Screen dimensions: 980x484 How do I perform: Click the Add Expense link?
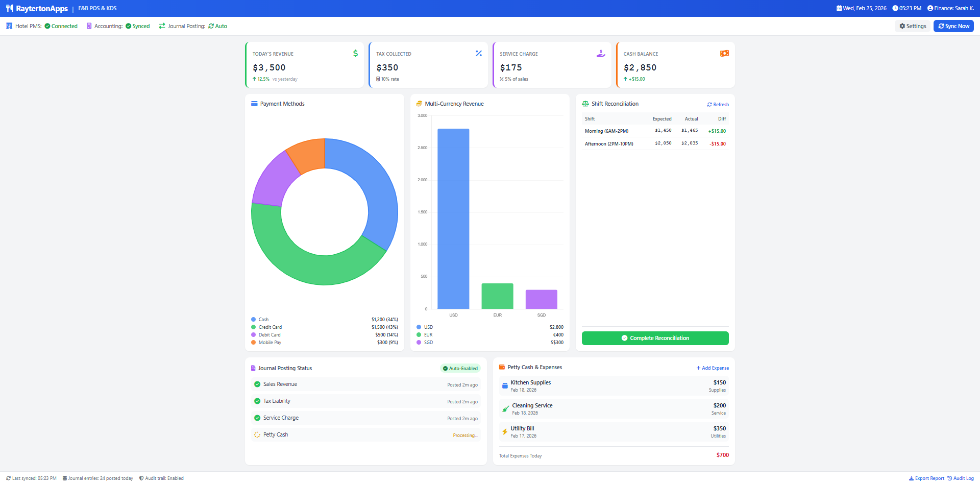click(x=712, y=367)
